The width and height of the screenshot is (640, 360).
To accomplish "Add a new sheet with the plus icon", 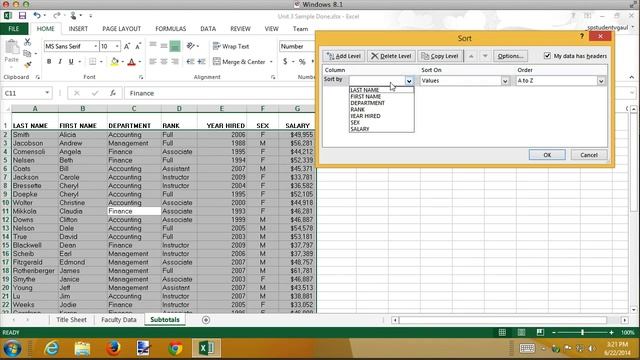I will point(206,320).
